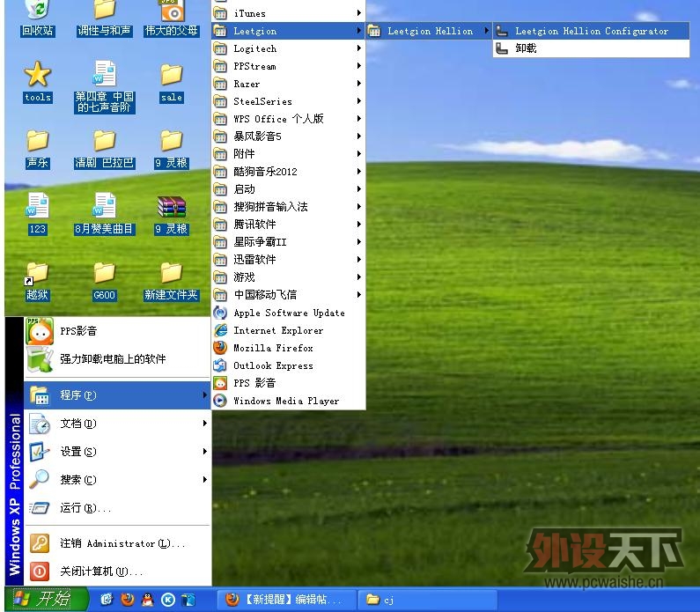Expand the 迅雷软件 program folder

pyautogui.click(x=289, y=260)
